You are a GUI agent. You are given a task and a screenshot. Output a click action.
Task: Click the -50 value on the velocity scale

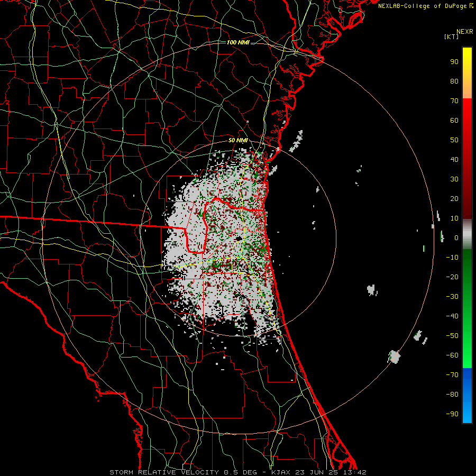click(452, 336)
